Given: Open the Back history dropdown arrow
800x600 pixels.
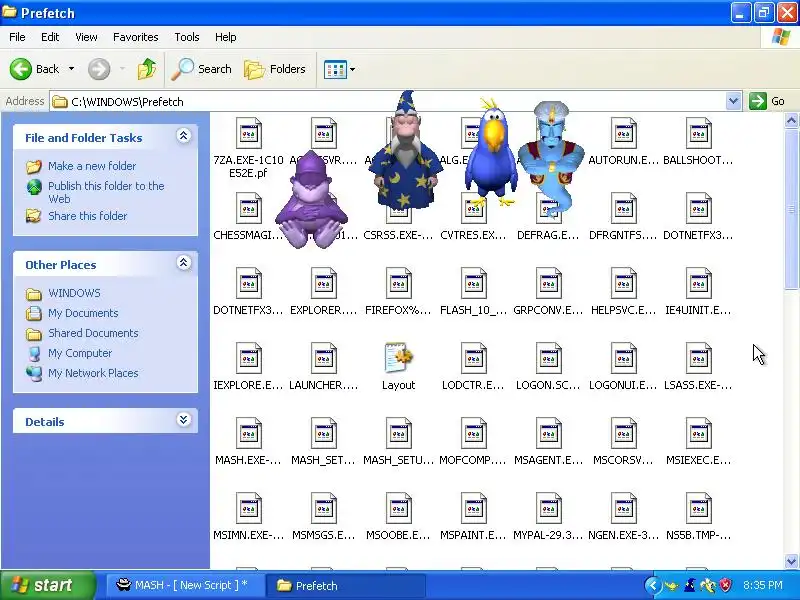Looking at the screenshot, I should (x=71, y=69).
